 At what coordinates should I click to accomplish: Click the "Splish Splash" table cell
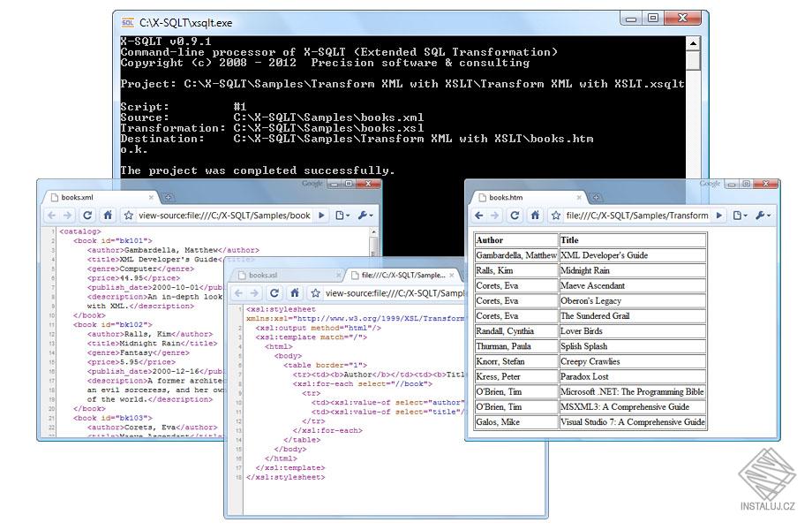click(632, 346)
